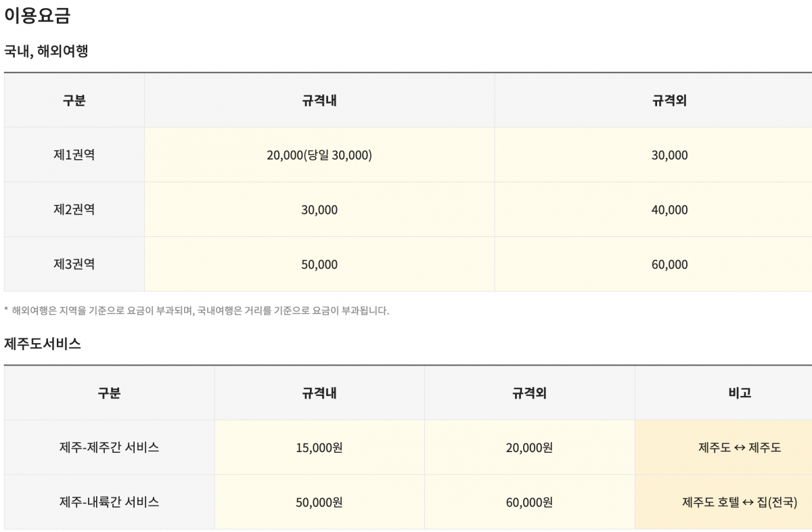
Task: Click the 국내, 해외여행 subheading
Action: tap(46, 51)
